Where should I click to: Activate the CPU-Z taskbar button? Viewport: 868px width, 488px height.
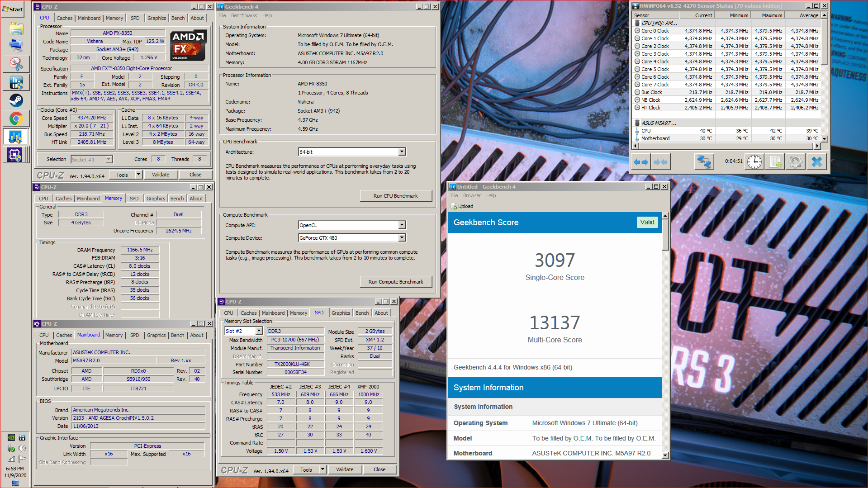(x=16, y=155)
